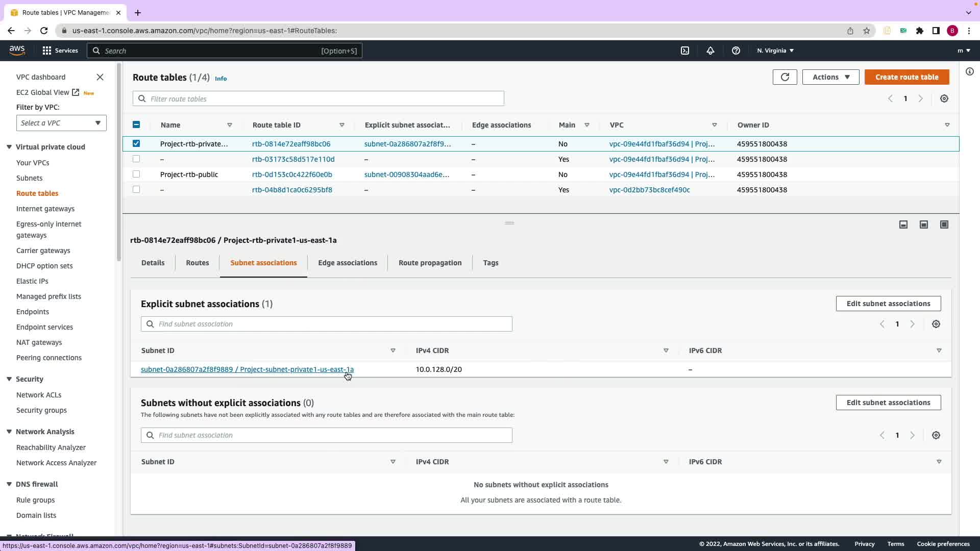This screenshot has width=980, height=551.
Task: Click the Filter route tables search field
Action: tap(318, 98)
